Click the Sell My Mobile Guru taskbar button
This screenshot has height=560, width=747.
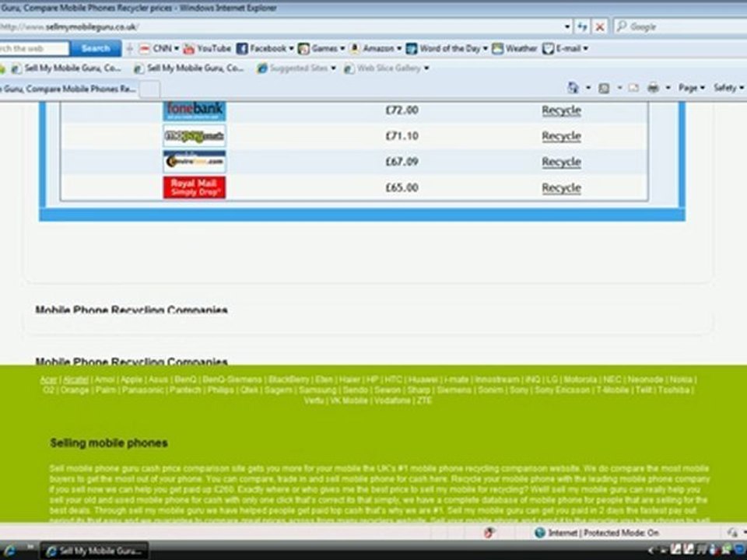click(94, 551)
